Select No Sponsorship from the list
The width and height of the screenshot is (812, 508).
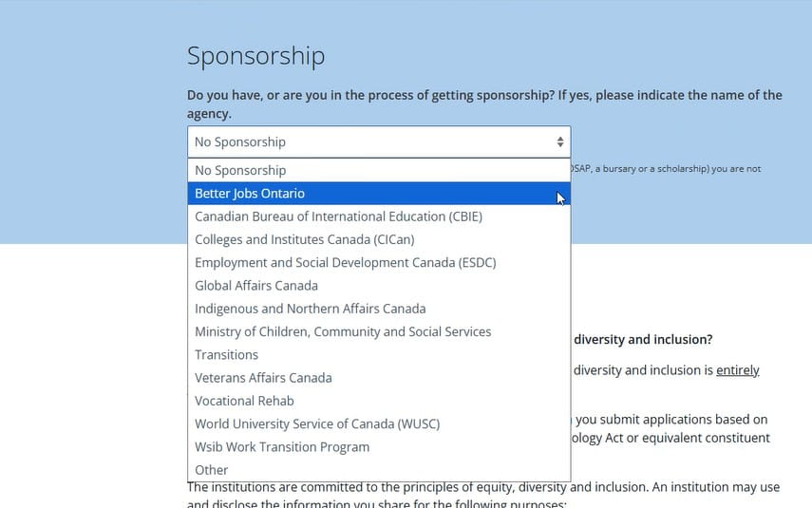240,171
